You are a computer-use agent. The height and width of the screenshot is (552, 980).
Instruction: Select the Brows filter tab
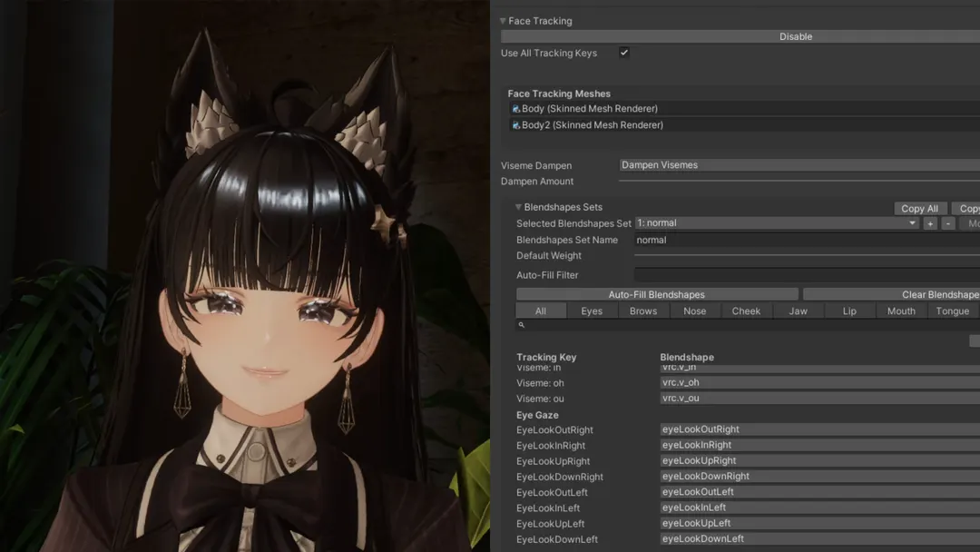(643, 310)
